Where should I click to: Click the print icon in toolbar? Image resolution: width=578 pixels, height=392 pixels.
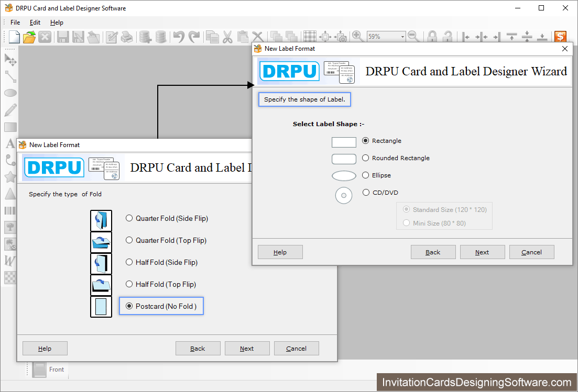(x=127, y=37)
